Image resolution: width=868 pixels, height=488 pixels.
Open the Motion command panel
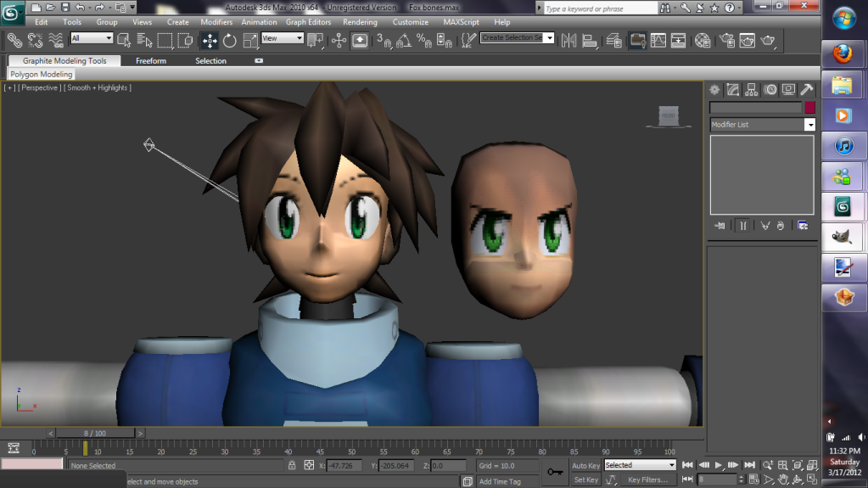coord(770,90)
